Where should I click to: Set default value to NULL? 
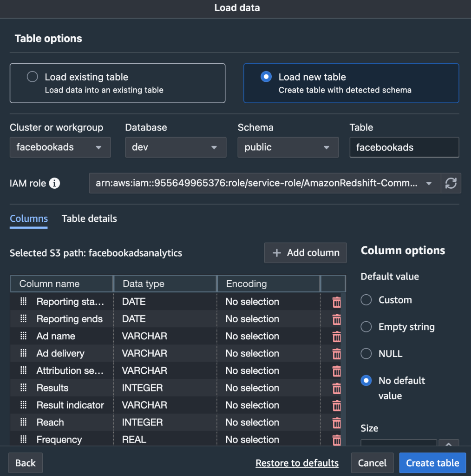click(x=366, y=354)
